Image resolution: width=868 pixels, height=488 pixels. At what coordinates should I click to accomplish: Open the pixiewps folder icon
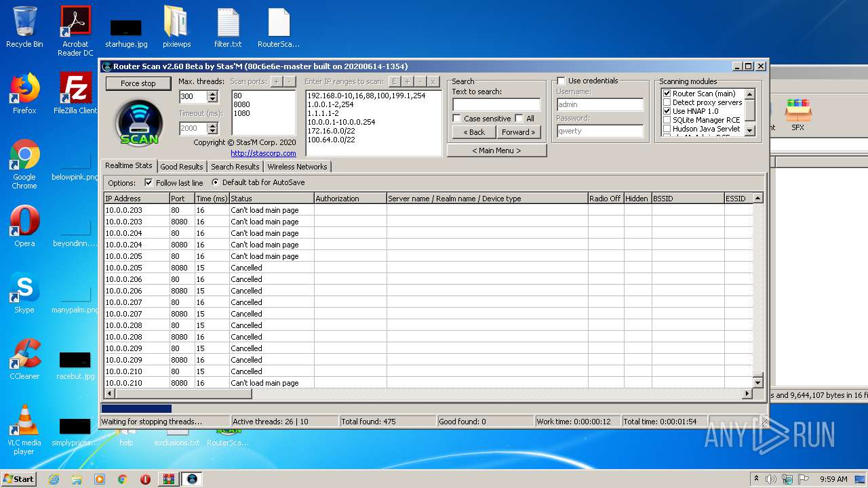click(x=176, y=27)
